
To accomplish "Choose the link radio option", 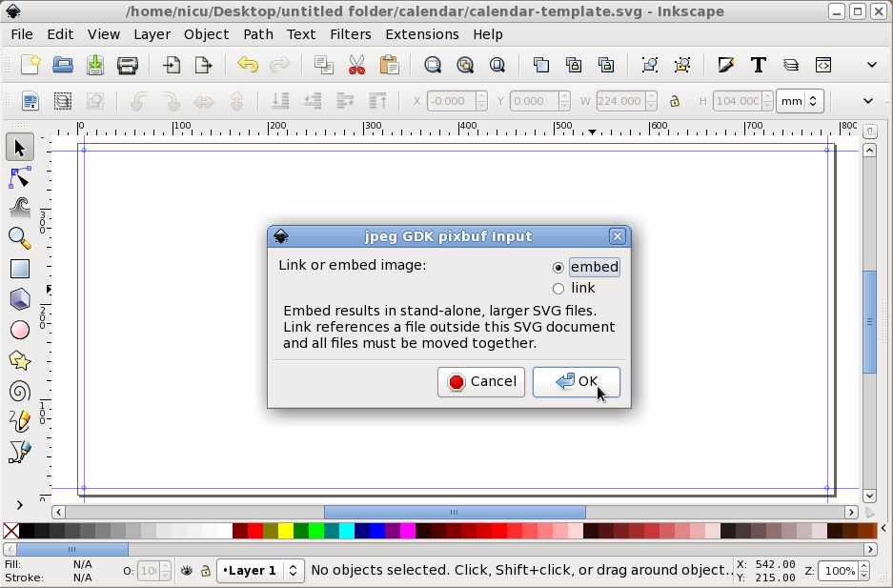I will coord(558,289).
